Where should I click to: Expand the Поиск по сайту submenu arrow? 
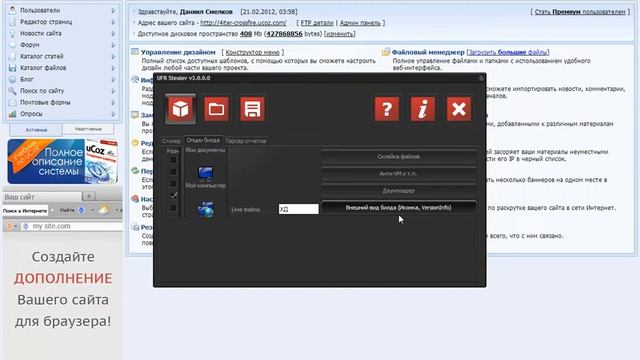tap(113, 91)
